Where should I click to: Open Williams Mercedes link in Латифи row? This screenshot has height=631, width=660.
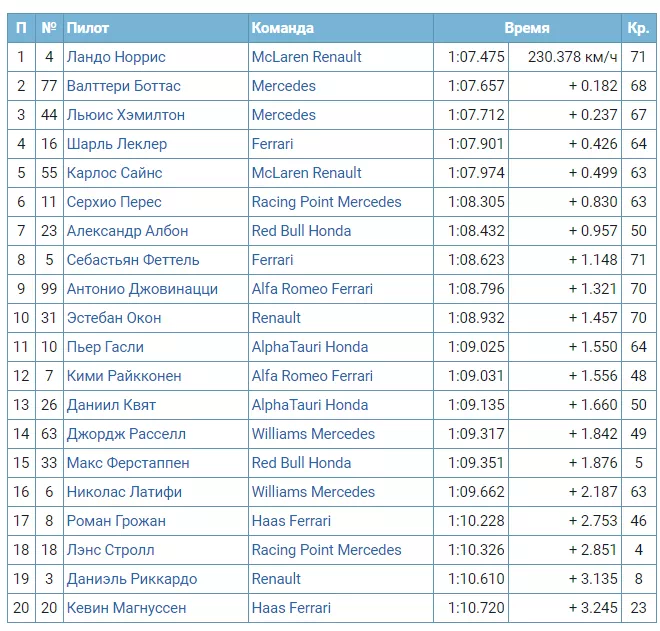point(313,492)
